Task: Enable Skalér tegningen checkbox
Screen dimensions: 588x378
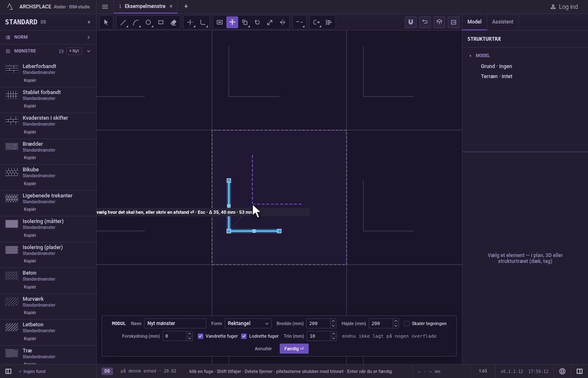Action: click(x=407, y=323)
